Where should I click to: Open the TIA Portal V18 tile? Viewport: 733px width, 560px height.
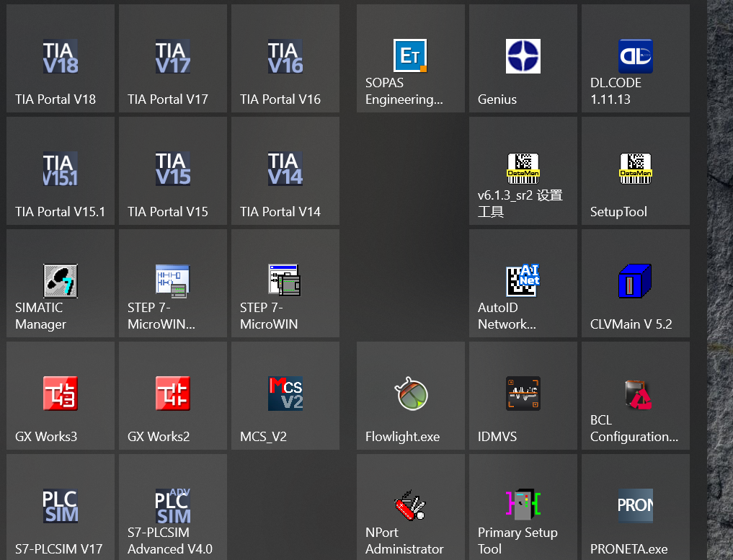point(60,58)
